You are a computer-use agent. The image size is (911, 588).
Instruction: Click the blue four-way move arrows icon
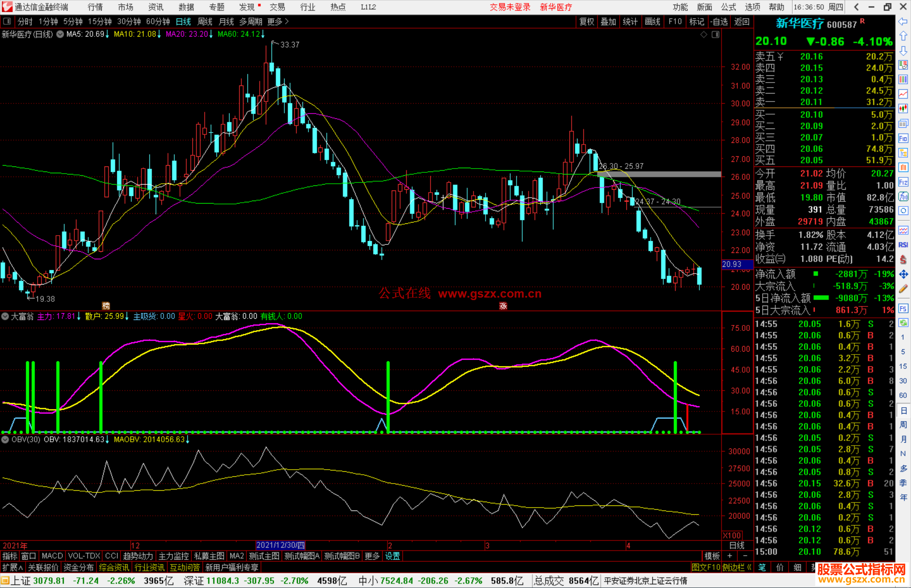903,274
